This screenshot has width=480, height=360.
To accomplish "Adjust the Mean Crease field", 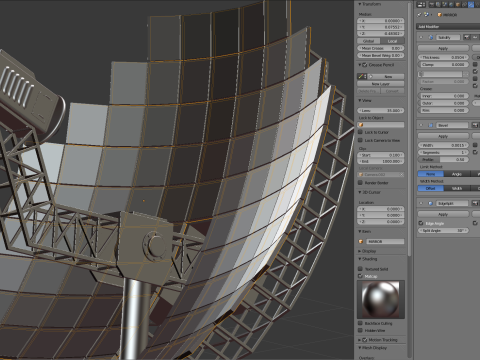I will 381,48.
